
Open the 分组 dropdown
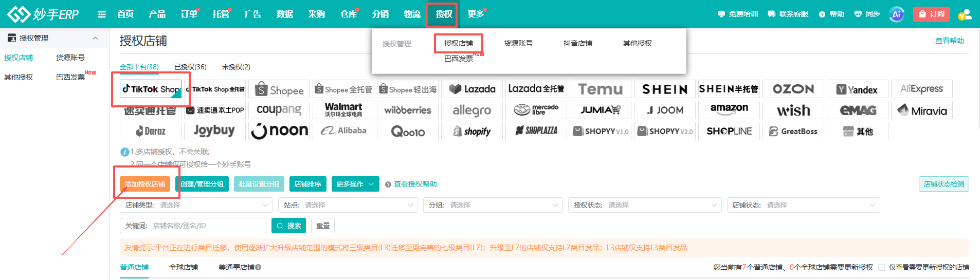[493, 205]
